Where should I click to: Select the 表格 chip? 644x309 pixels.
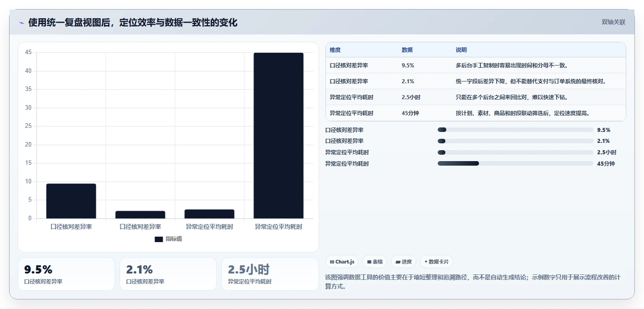coord(375,262)
